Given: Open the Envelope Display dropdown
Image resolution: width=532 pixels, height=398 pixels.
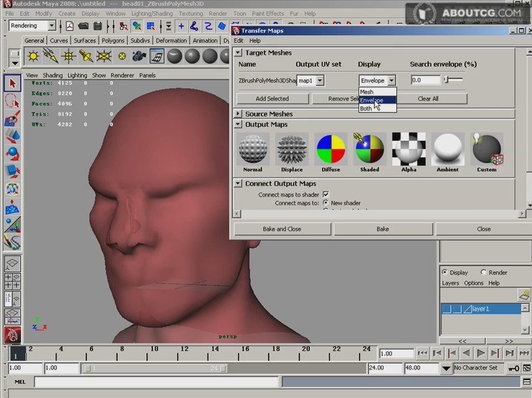Looking at the screenshot, I should tap(392, 80).
